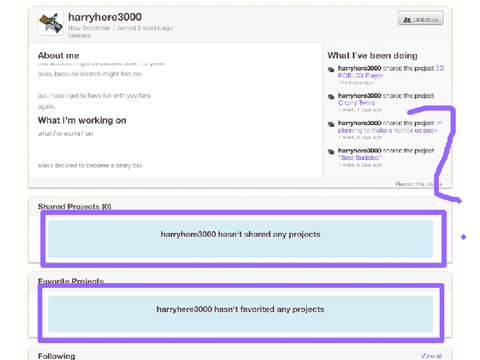The width and height of the screenshot is (480, 360).
Task: Open the "Best Buddies" project link
Action: 360,158
